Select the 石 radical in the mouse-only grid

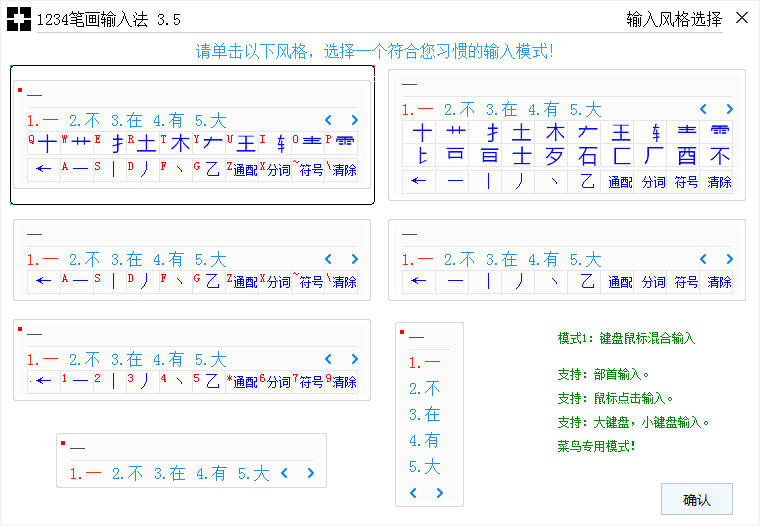(x=587, y=156)
